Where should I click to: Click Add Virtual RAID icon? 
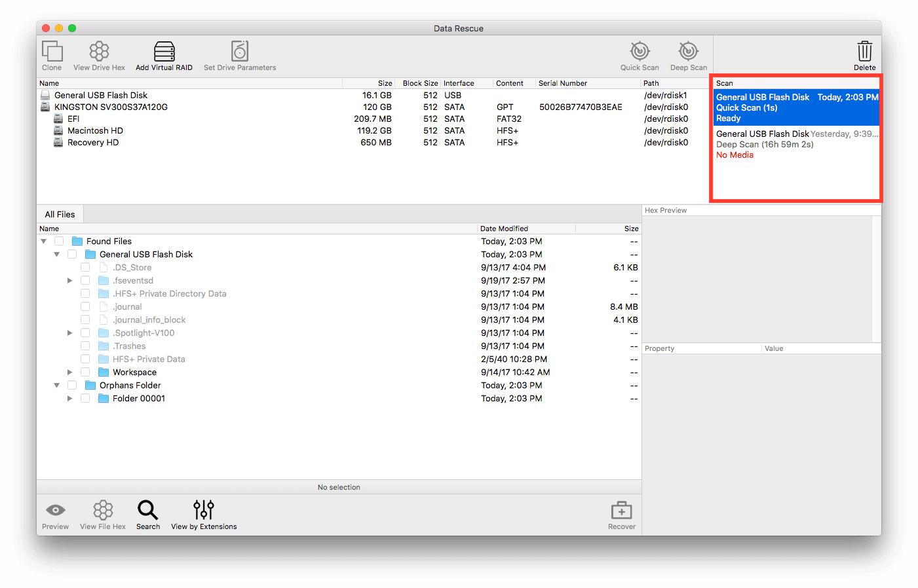pos(164,55)
